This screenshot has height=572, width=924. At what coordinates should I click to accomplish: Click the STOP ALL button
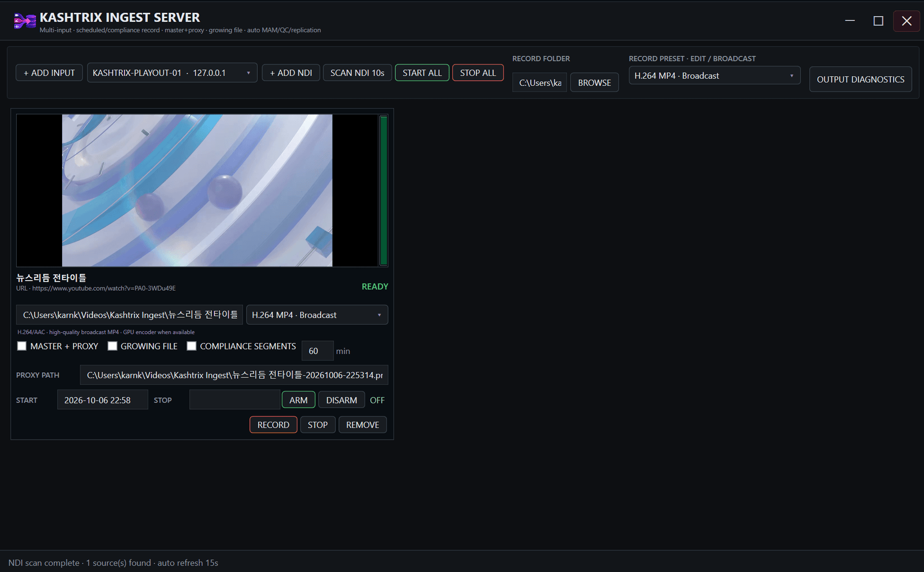[x=478, y=73]
